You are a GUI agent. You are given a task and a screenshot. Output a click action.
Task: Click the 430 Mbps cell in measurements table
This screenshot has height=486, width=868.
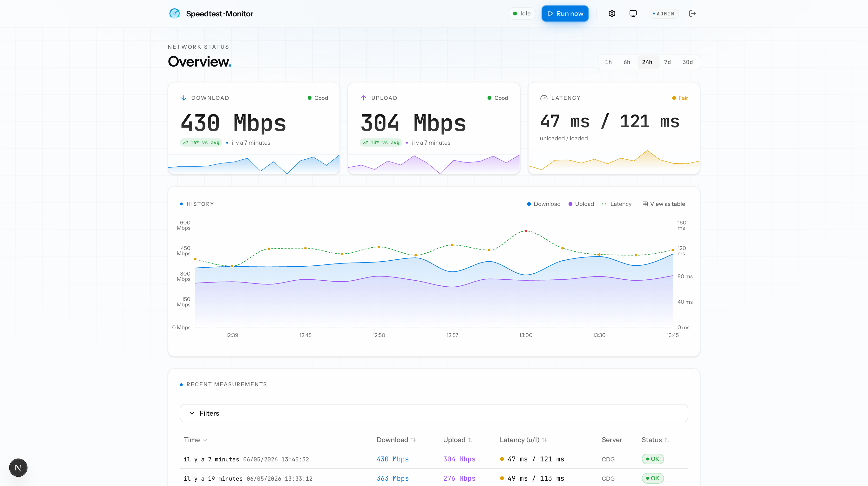pyautogui.click(x=393, y=459)
